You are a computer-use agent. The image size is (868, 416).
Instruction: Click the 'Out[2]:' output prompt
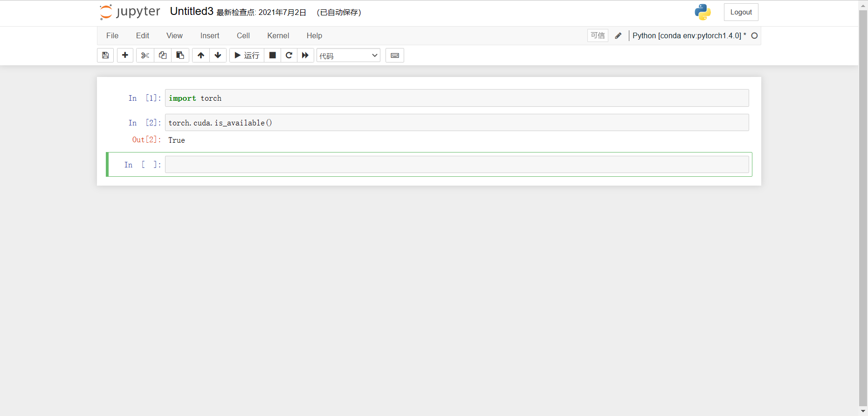(x=146, y=140)
